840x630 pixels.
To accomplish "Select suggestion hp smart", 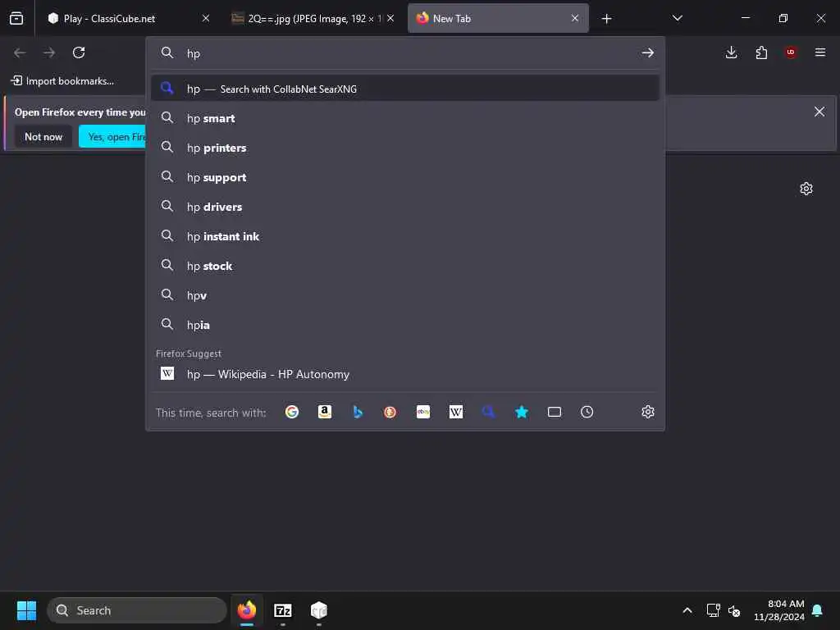I will tap(405, 118).
